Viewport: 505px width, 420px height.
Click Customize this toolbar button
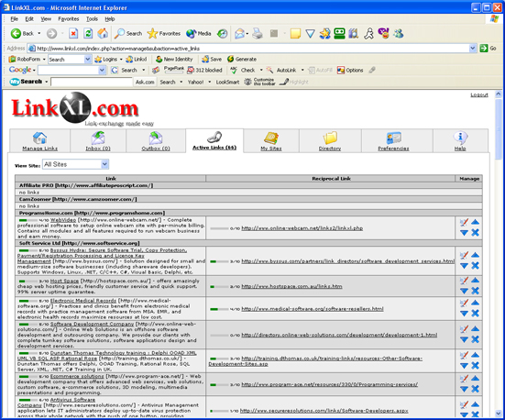(x=260, y=82)
